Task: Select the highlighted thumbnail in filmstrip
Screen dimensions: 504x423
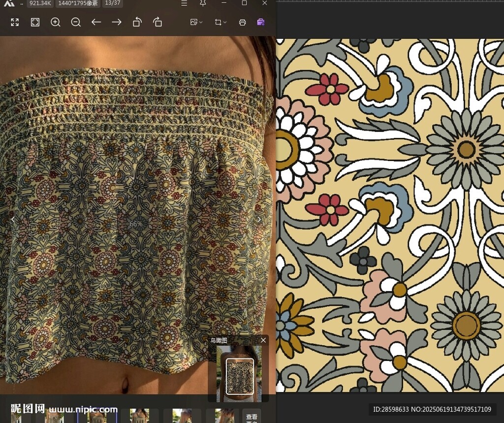Action: point(97,416)
